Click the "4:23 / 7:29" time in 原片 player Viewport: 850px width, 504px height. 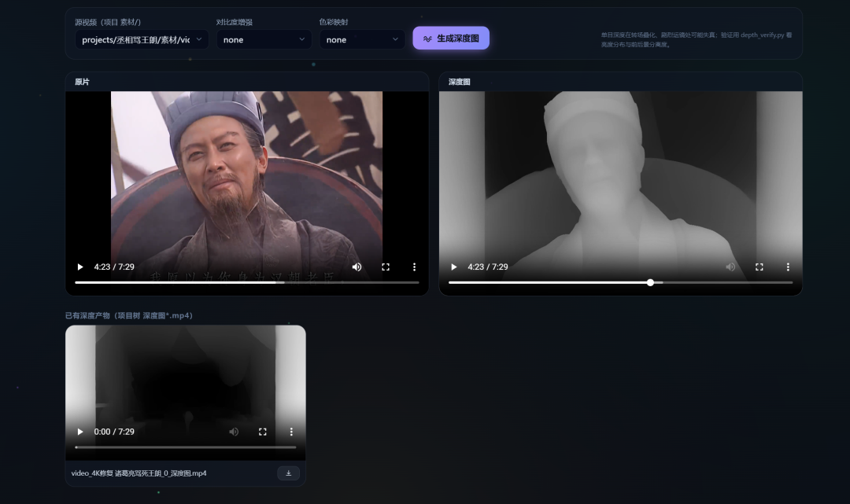tap(114, 267)
